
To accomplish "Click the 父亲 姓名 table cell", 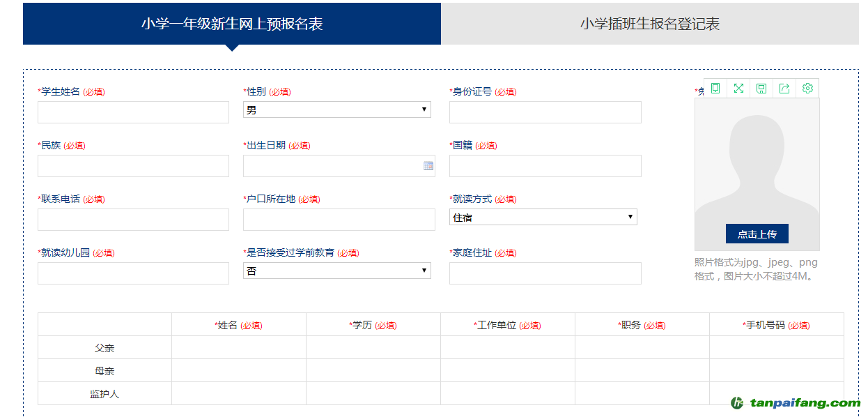I will tap(238, 348).
